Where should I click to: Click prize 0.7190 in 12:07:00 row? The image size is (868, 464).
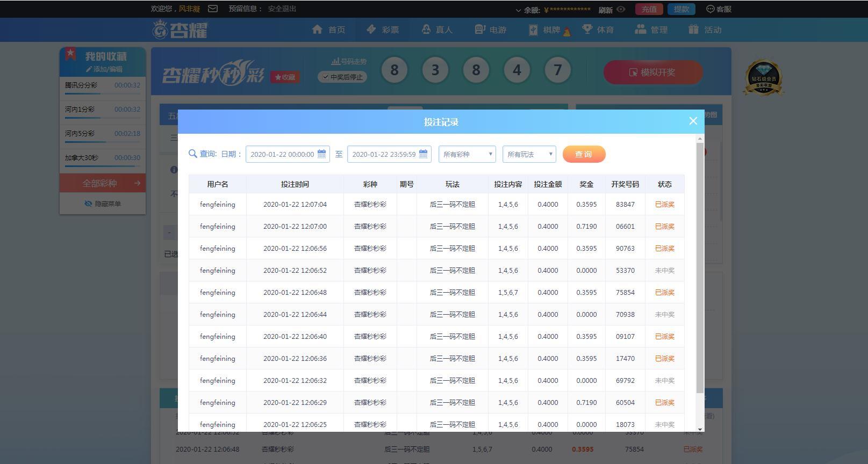[x=586, y=227]
